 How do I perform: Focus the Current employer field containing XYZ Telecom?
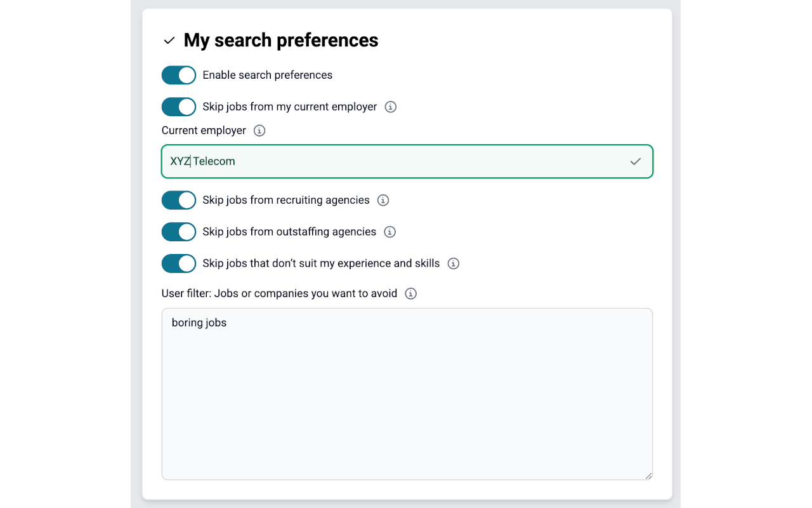click(x=407, y=161)
